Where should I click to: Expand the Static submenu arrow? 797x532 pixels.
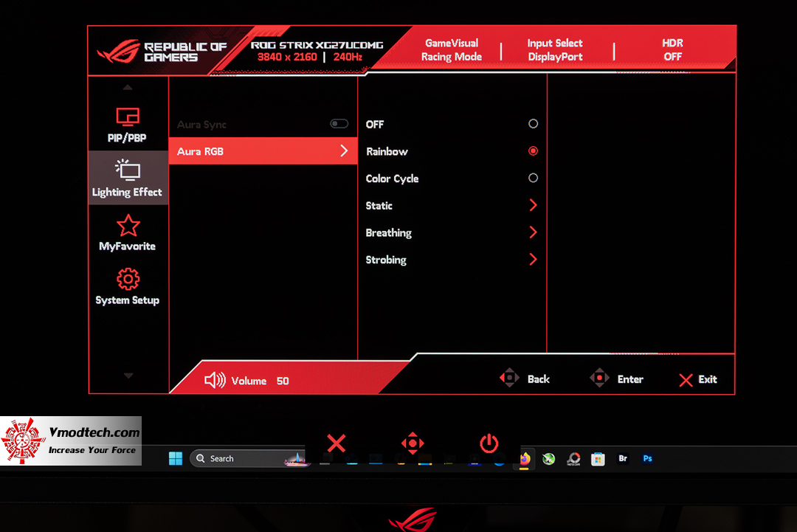pyautogui.click(x=533, y=205)
